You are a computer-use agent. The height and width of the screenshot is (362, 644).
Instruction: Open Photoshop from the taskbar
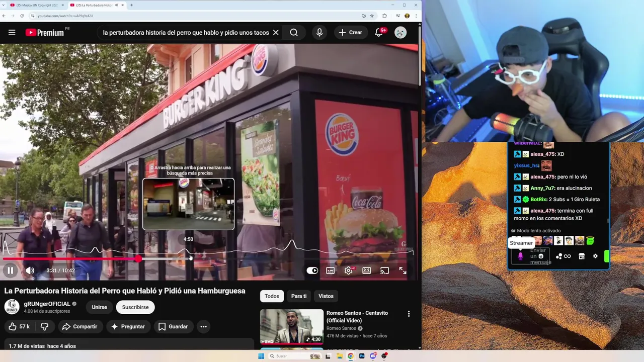tap(362, 356)
